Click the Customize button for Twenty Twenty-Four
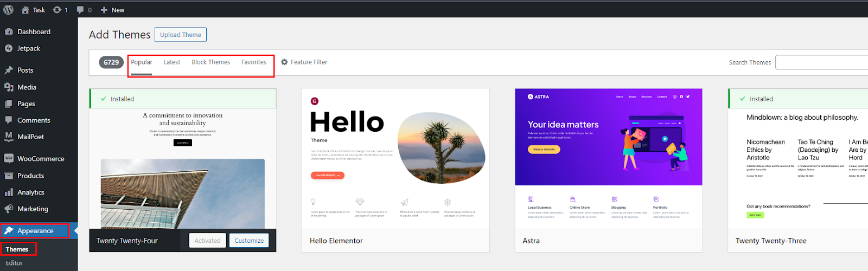 tap(249, 241)
